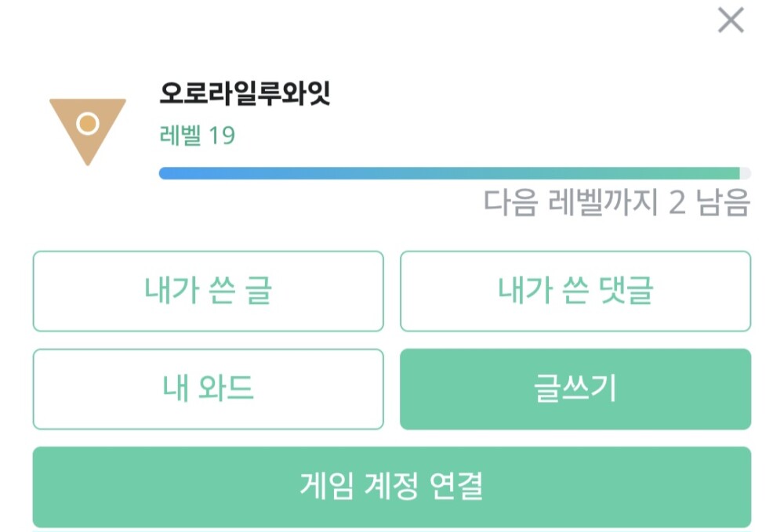Viewport: 784px width, 532px height.
Task: Close the profile panel with the X
Action: (731, 21)
